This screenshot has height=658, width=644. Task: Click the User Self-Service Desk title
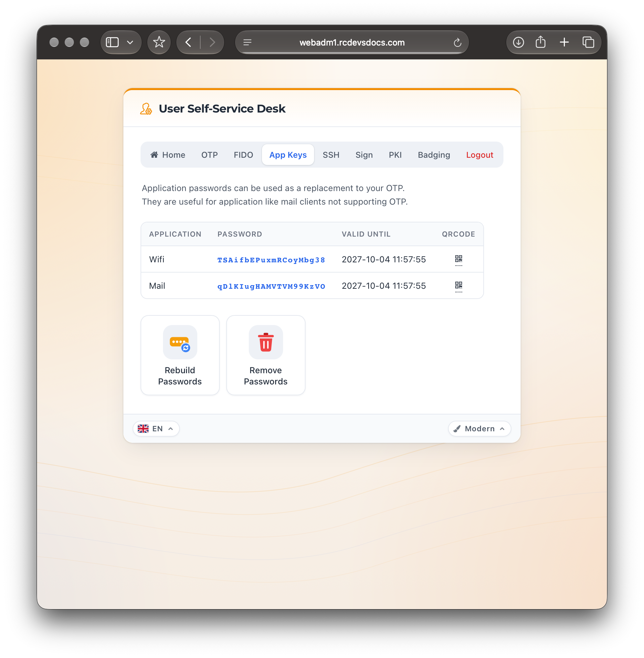click(222, 109)
